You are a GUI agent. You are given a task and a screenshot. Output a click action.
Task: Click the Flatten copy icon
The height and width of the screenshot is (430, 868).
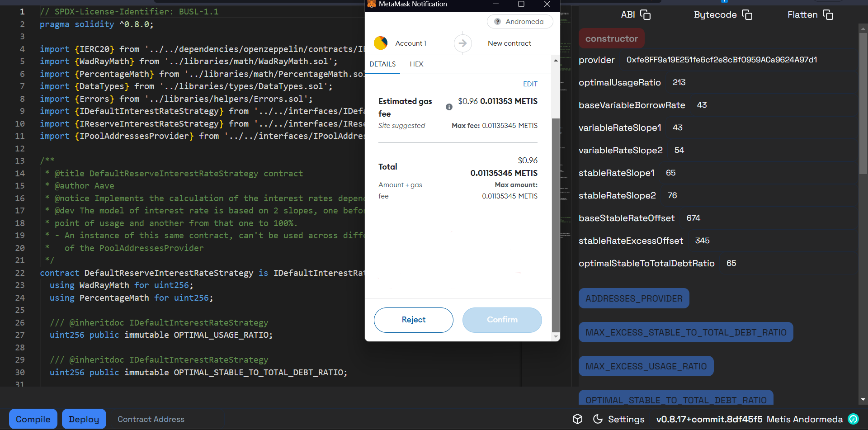[828, 15]
